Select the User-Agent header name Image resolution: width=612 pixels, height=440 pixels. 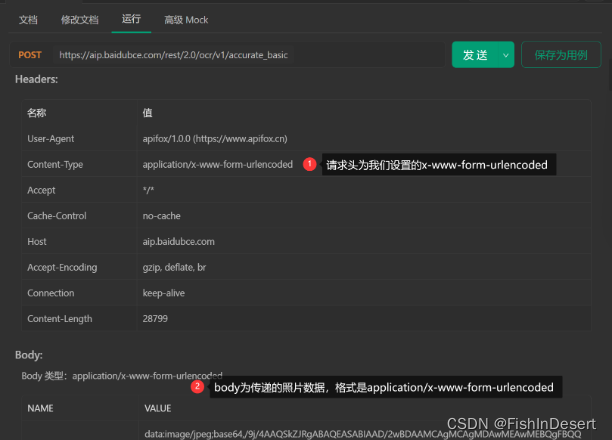point(51,139)
